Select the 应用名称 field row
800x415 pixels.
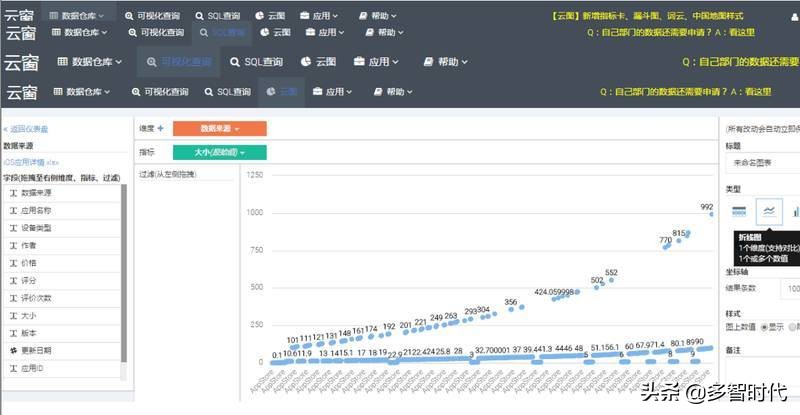[62, 210]
